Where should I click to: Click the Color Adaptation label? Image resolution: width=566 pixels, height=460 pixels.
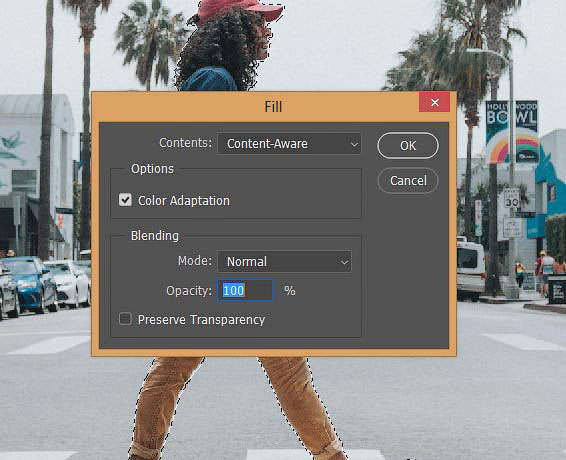point(184,201)
